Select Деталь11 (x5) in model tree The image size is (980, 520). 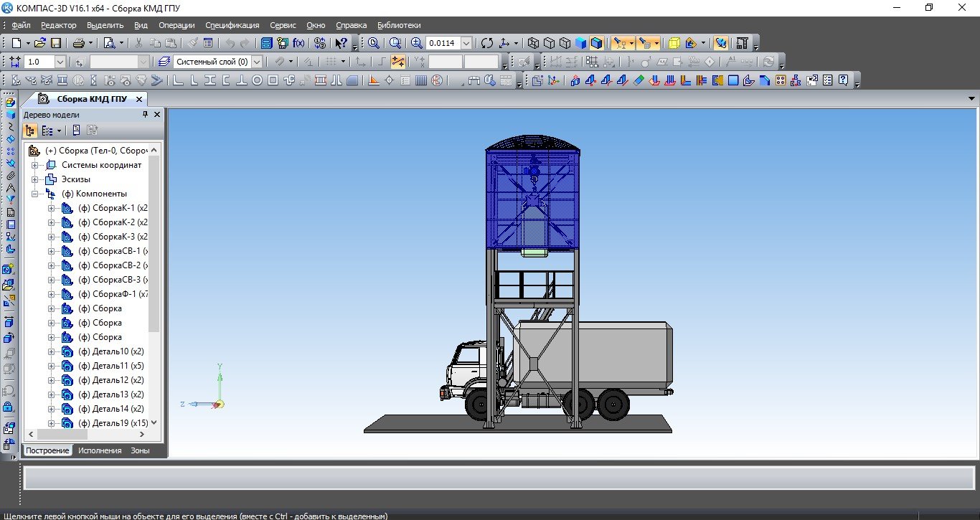click(x=118, y=366)
